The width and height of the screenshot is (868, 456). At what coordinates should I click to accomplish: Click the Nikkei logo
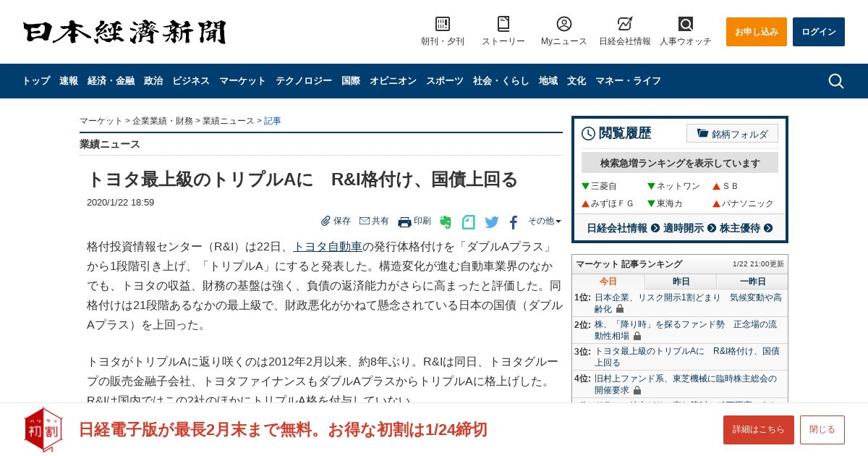pyautogui.click(x=124, y=32)
